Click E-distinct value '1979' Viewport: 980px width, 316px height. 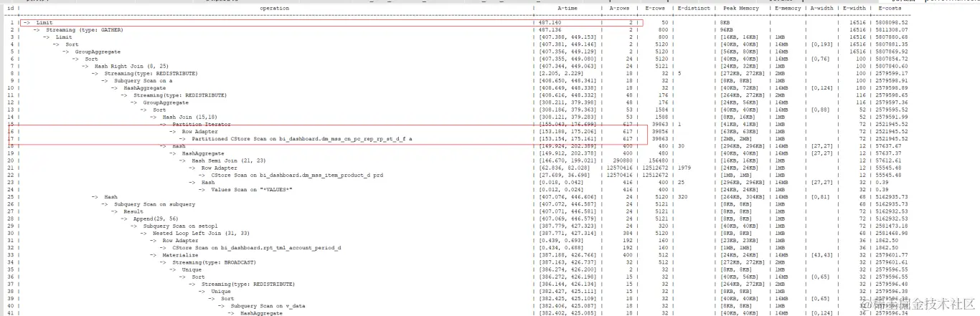(x=684, y=168)
